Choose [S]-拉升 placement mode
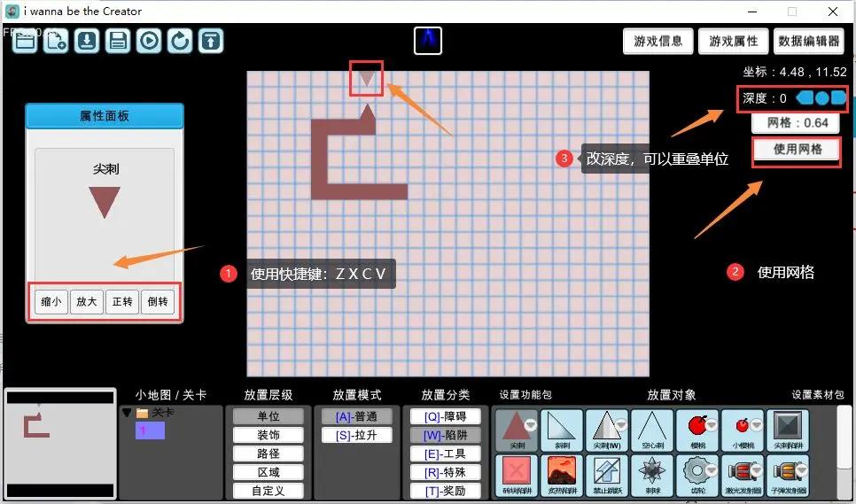 (x=356, y=435)
